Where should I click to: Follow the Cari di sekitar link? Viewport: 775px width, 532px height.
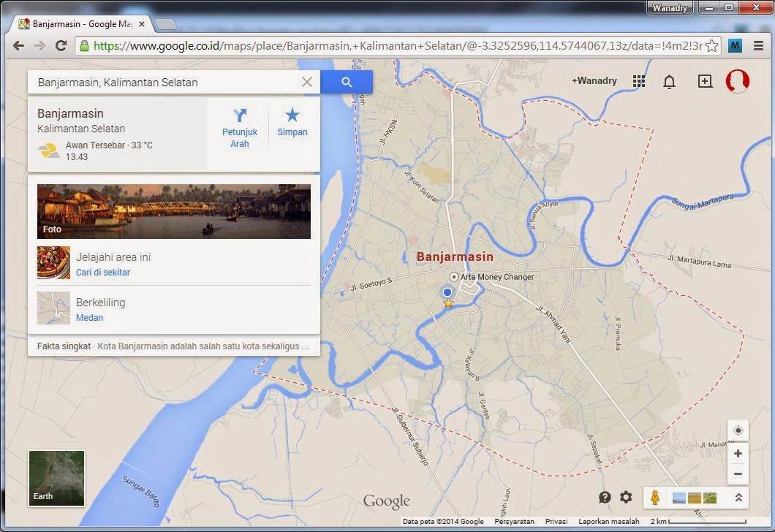click(103, 272)
